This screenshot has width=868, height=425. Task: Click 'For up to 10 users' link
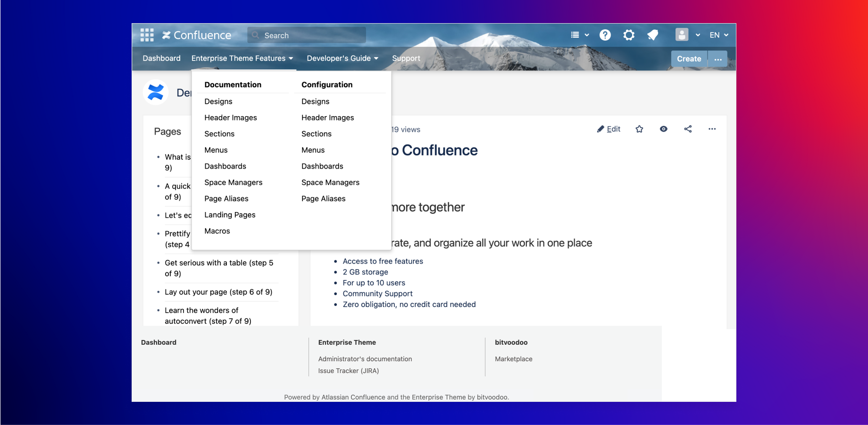(374, 283)
